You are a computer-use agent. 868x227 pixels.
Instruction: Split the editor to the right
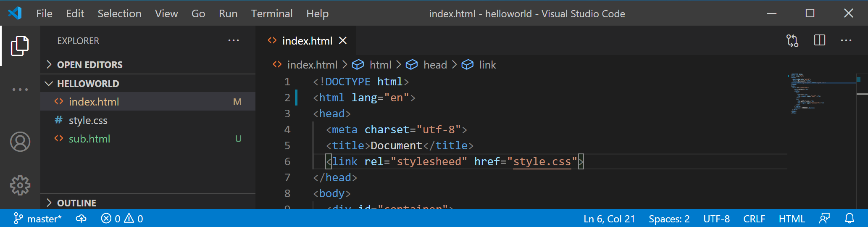pos(819,41)
